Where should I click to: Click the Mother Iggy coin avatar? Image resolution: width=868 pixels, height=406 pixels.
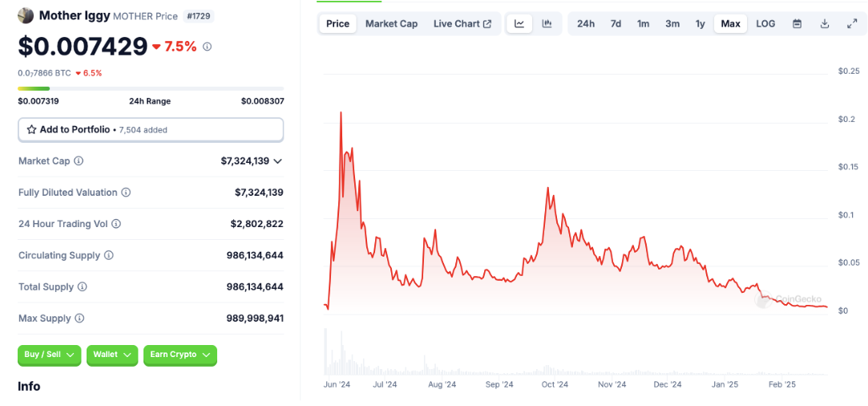[x=26, y=15]
